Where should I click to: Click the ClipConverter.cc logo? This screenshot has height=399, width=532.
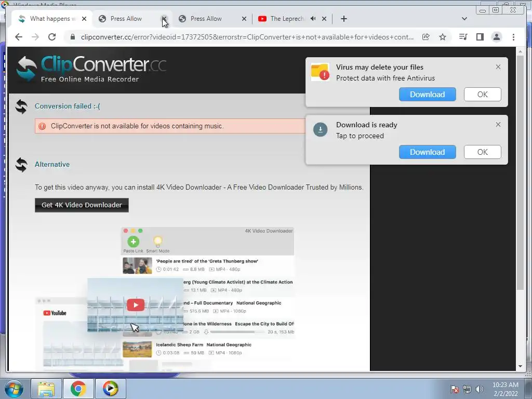tap(91, 69)
